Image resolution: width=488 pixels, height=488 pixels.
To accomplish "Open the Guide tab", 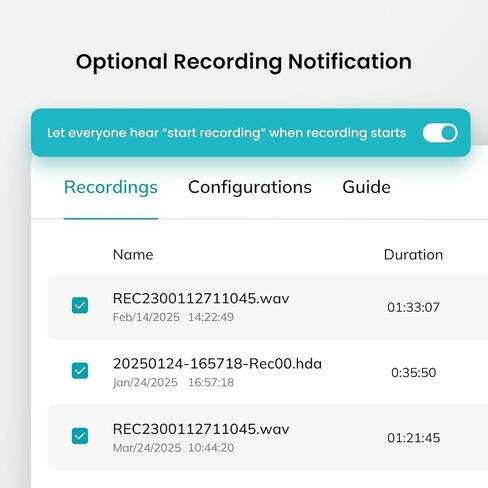I will click(367, 187).
